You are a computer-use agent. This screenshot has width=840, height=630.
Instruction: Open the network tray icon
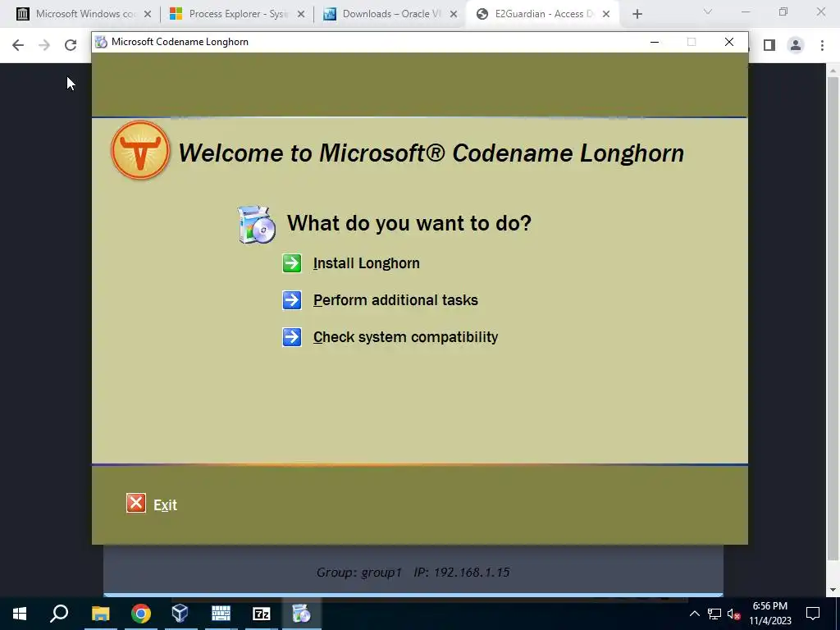[x=714, y=614]
